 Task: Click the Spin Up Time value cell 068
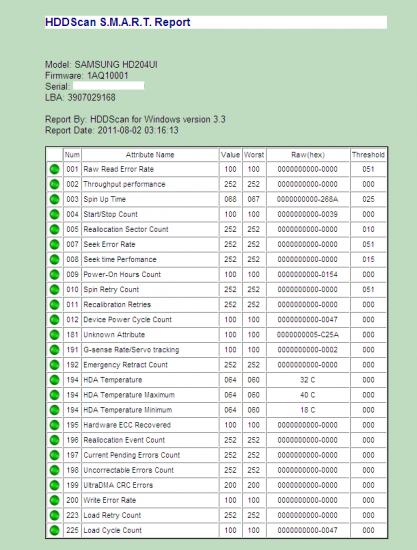click(x=230, y=199)
